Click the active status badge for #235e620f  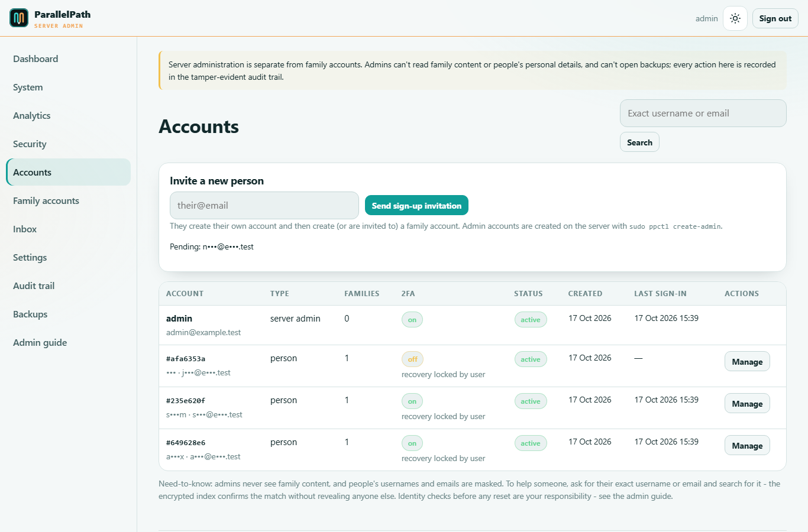pyautogui.click(x=531, y=401)
